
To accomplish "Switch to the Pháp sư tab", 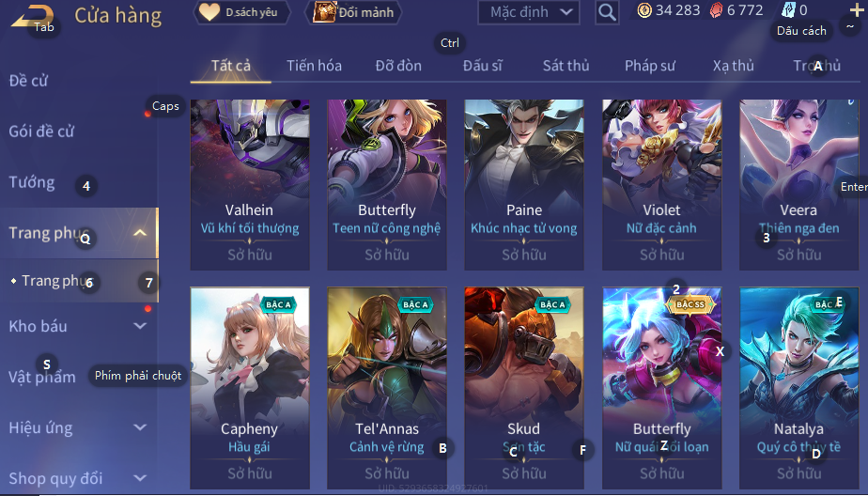I will pyautogui.click(x=650, y=66).
